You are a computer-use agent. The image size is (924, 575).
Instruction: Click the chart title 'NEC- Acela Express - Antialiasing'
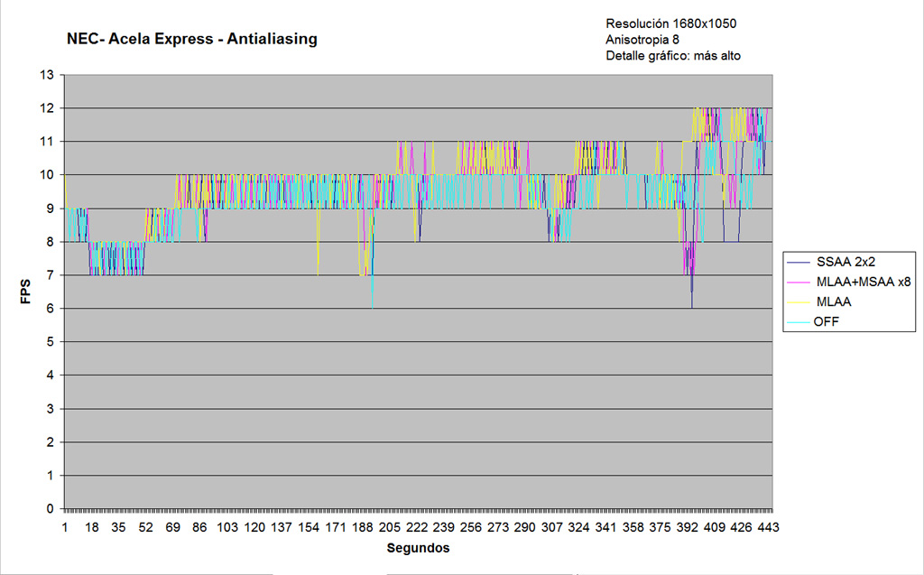click(191, 40)
